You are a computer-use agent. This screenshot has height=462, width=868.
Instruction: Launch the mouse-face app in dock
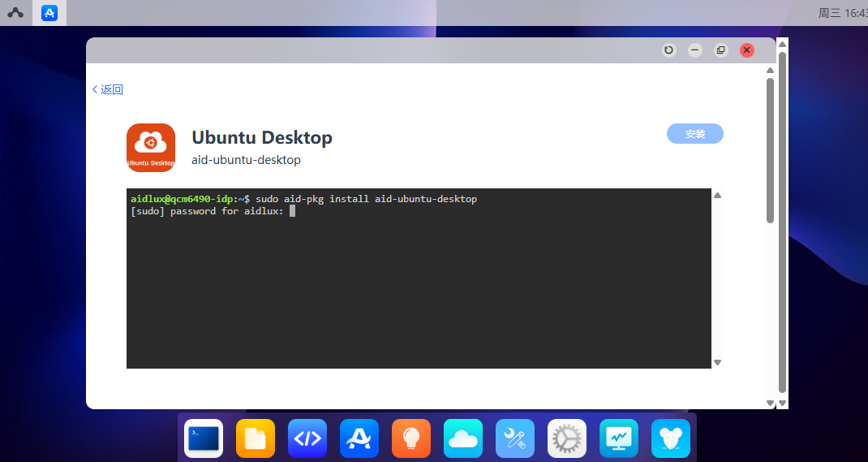click(671, 438)
